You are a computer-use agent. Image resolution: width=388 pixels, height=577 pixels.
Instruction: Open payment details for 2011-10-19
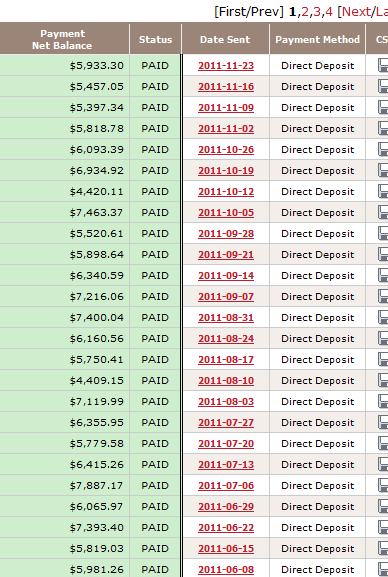[x=226, y=170]
